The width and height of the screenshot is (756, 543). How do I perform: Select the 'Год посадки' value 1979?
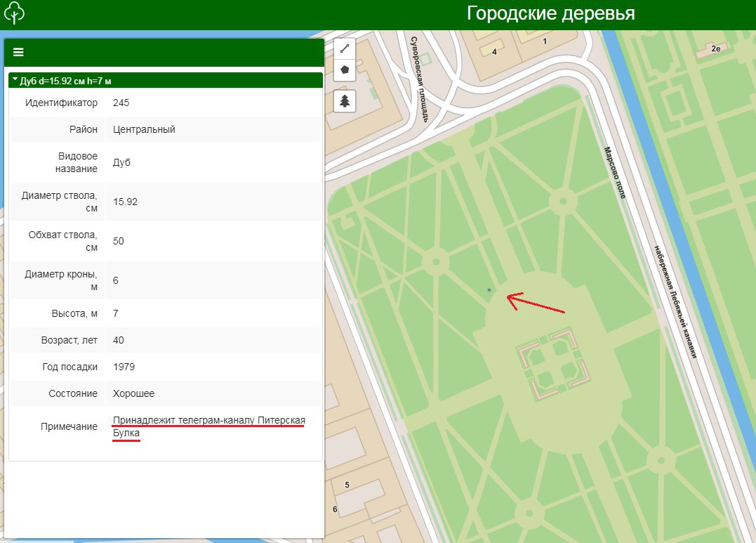124,367
